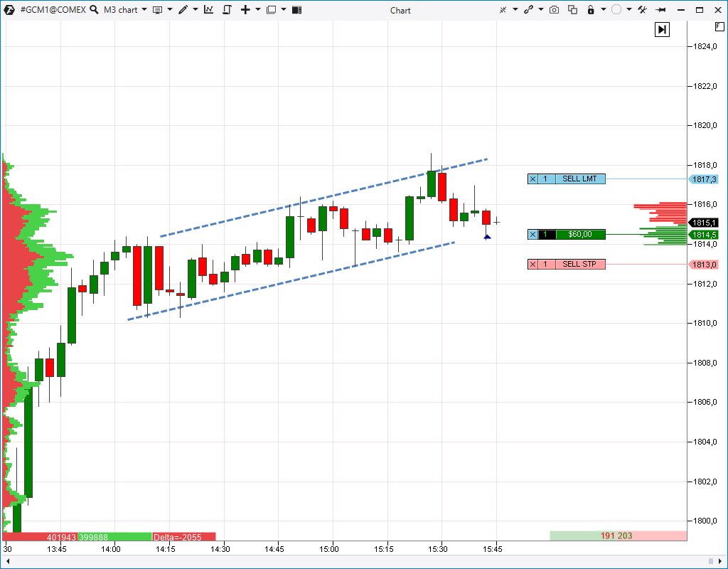Expand the M3 chart timeframe dropdown
The width and height of the screenshot is (728, 569).
pos(144,9)
